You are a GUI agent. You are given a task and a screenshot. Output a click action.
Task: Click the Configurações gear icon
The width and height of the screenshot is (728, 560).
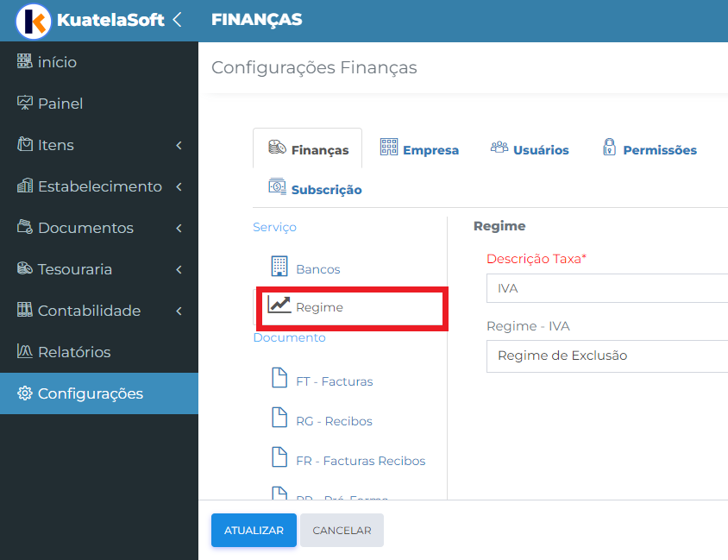point(25,393)
